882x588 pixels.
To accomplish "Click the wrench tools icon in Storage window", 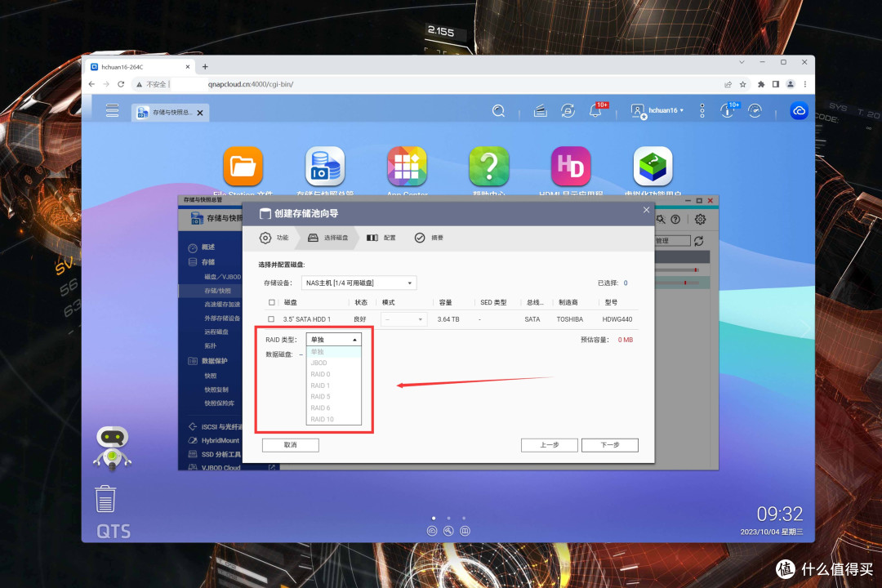I will (661, 220).
